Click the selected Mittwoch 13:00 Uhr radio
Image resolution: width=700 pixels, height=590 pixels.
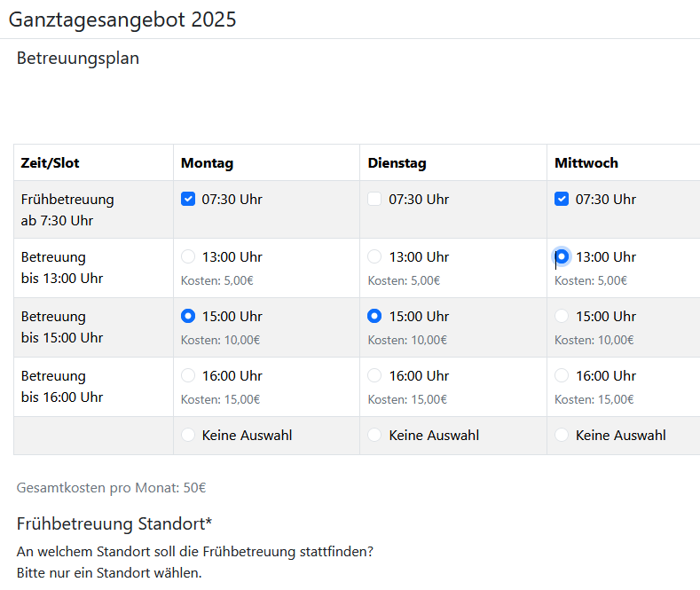point(562,256)
